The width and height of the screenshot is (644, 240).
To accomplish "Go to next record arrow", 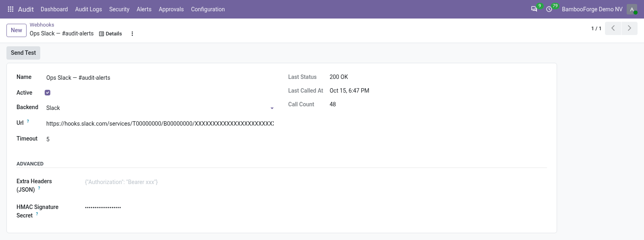I will pos(630,28).
